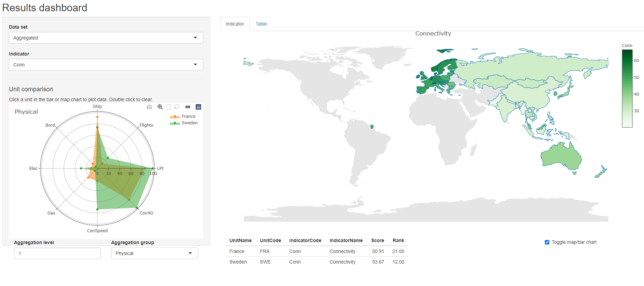
Task: Click the Connectivity map title
Action: coord(433,33)
